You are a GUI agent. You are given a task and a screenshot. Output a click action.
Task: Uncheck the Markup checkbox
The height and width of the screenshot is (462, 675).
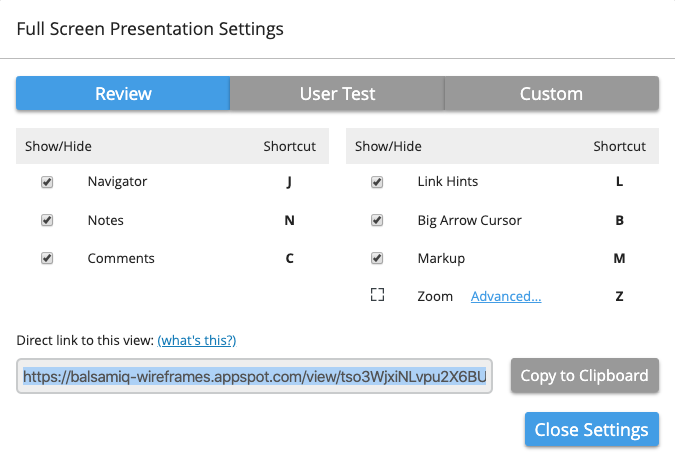[x=377, y=258]
